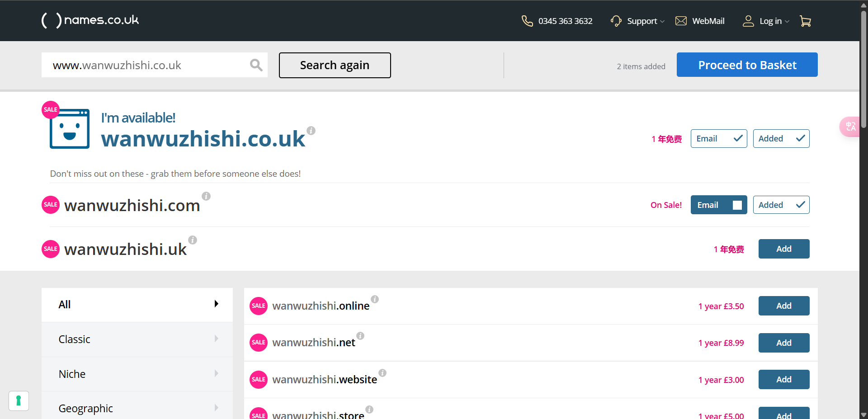Click the names.co.uk logo
Image resolution: width=868 pixels, height=419 pixels.
coord(90,20)
